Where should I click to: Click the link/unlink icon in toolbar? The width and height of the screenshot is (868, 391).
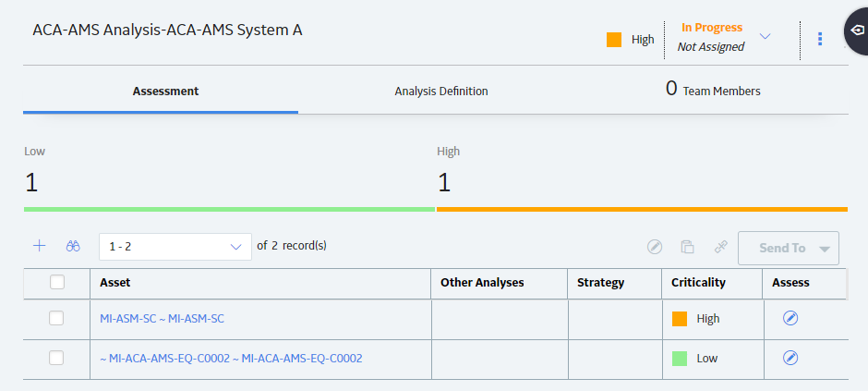click(x=721, y=247)
